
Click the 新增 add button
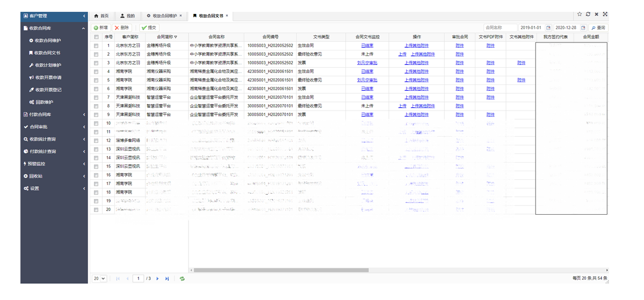(x=101, y=27)
